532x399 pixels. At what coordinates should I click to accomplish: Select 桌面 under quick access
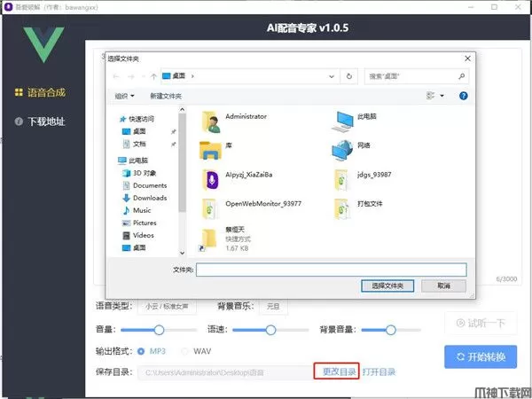(135, 131)
